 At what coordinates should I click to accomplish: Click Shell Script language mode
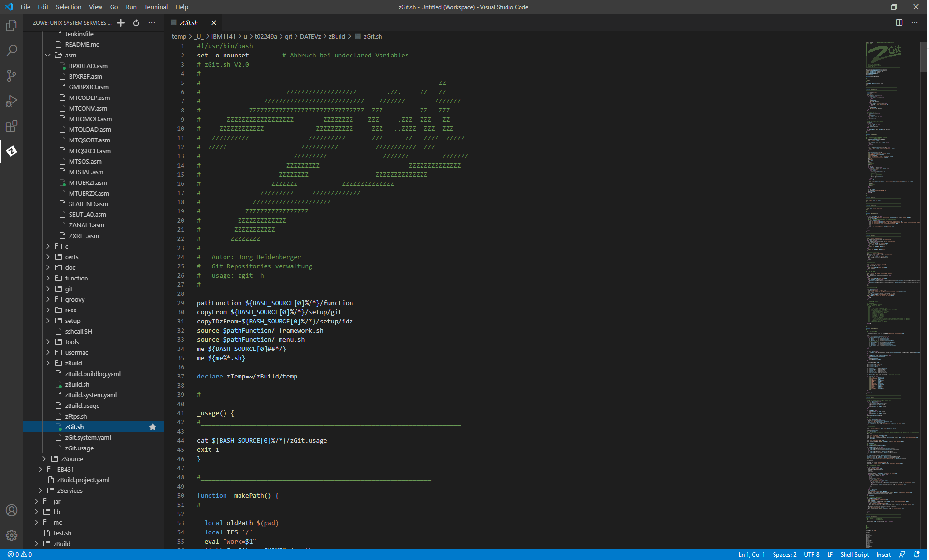[854, 554]
